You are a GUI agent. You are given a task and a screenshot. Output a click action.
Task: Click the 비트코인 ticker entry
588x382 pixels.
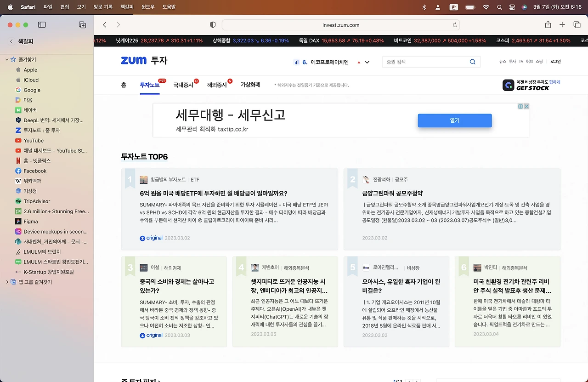[x=440, y=40]
